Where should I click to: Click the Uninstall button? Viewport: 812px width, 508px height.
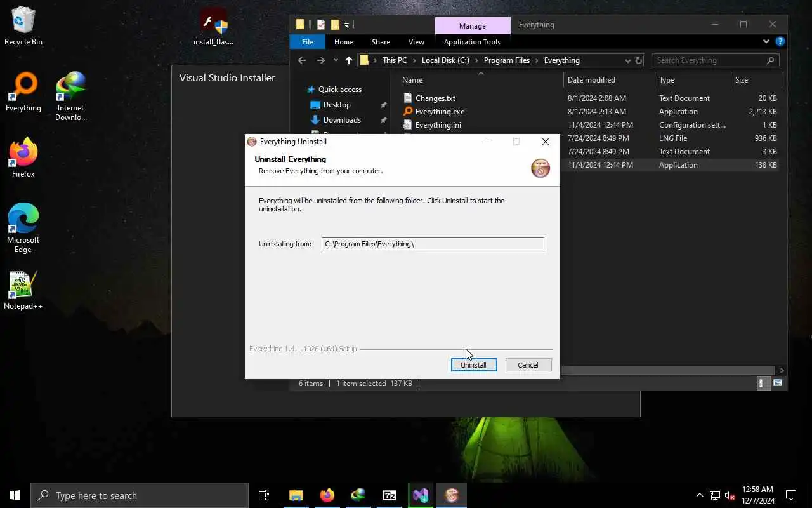coord(473,365)
